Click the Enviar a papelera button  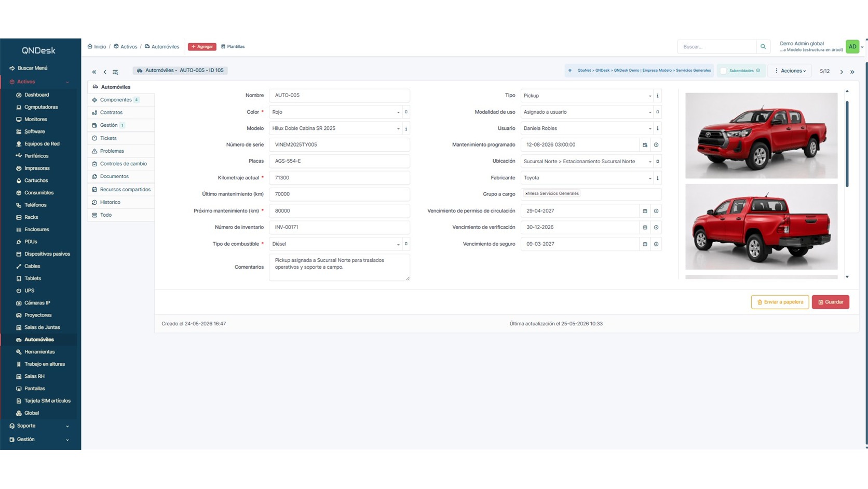780,302
